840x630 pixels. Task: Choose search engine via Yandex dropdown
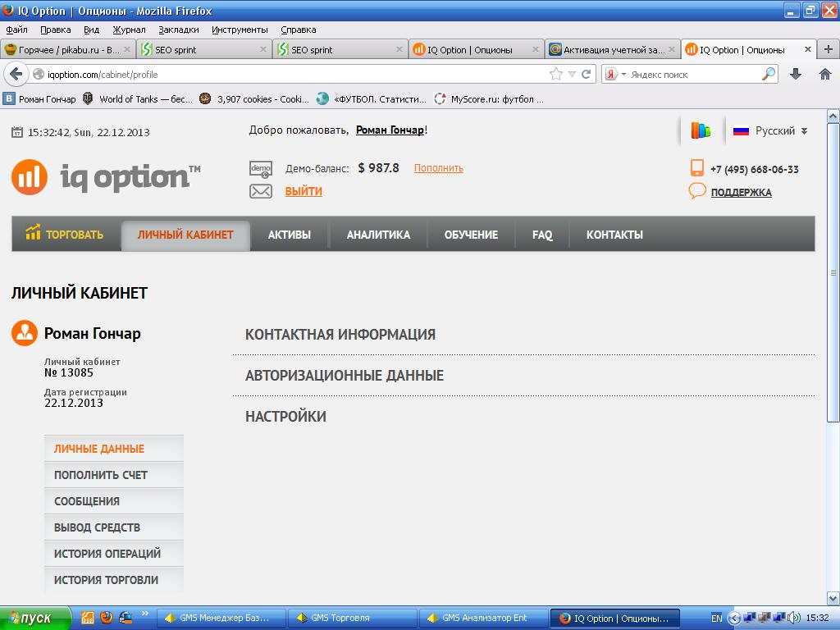click(x=615, y=75)
